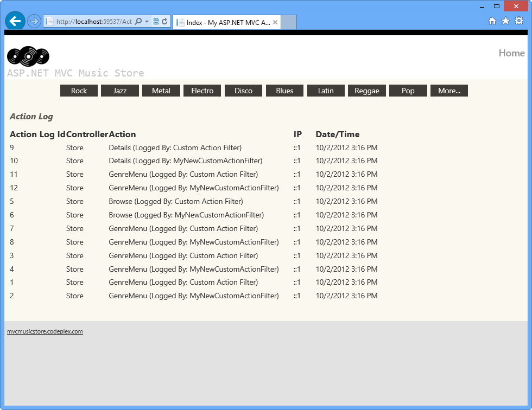
Task: Browse the Jazz genre
Action: click(120, 91)
